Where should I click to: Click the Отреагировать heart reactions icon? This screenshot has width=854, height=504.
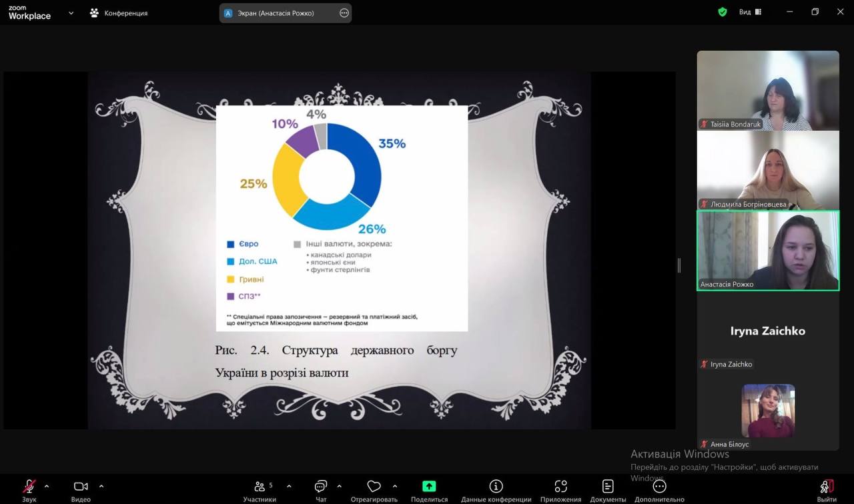(374, 487)
